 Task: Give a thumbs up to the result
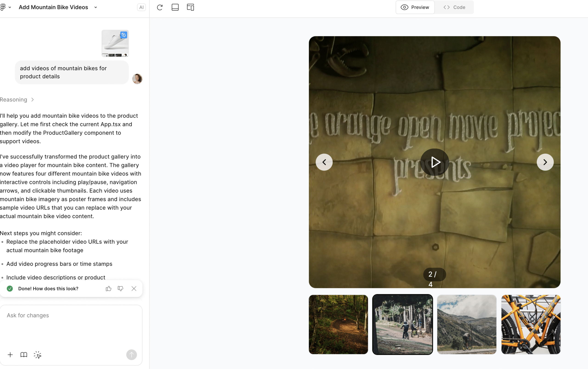(108, 289)
